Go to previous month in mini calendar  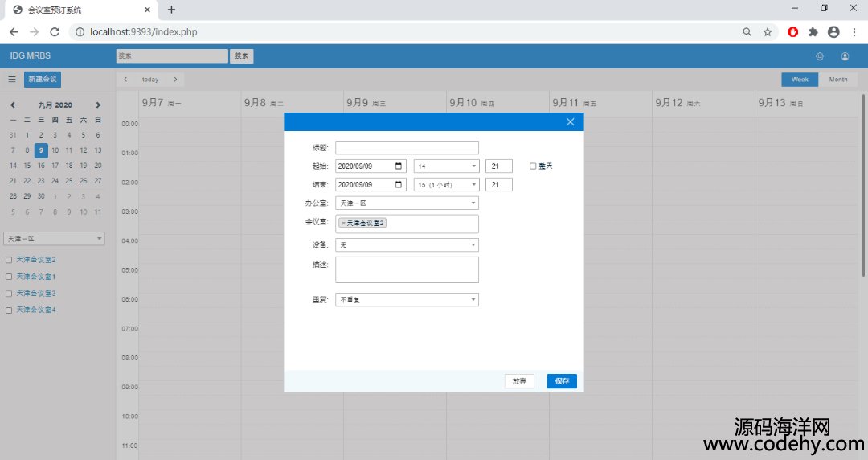13,105
